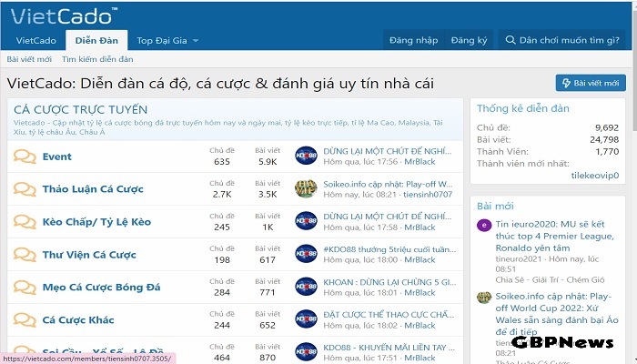Expand the Top Đại Gia dropdown arrow
The width and height of the screenshot is (637, 364).
196,41
